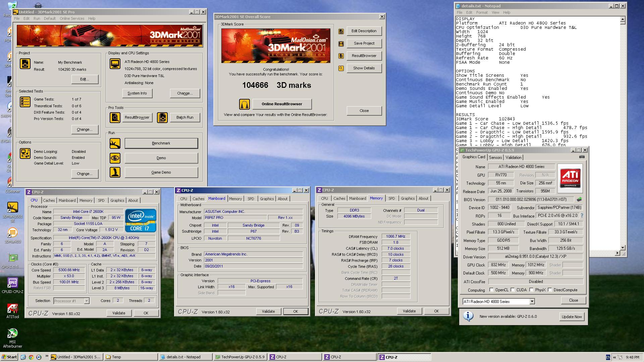Open the MSI Afterburner desktop shortcut
The height and width of the screenshot is (362, 644).
pos(12,338)
